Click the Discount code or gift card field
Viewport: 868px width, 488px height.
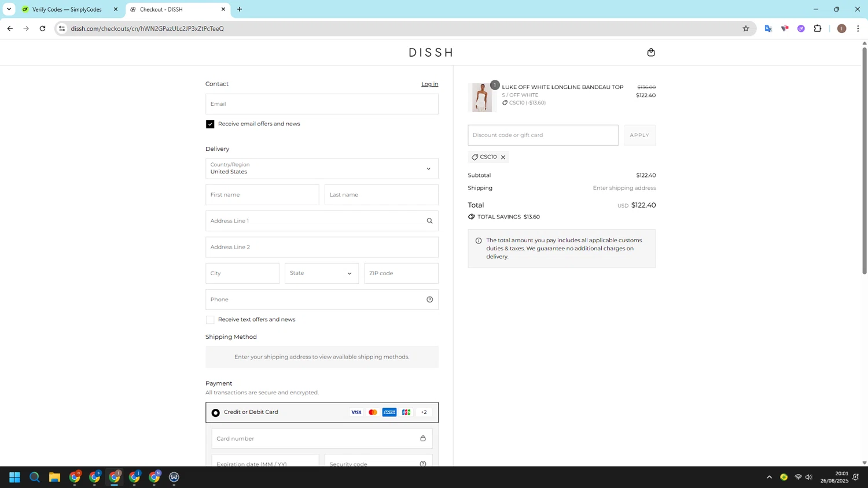pyautogui.click(x=543, y=135)
